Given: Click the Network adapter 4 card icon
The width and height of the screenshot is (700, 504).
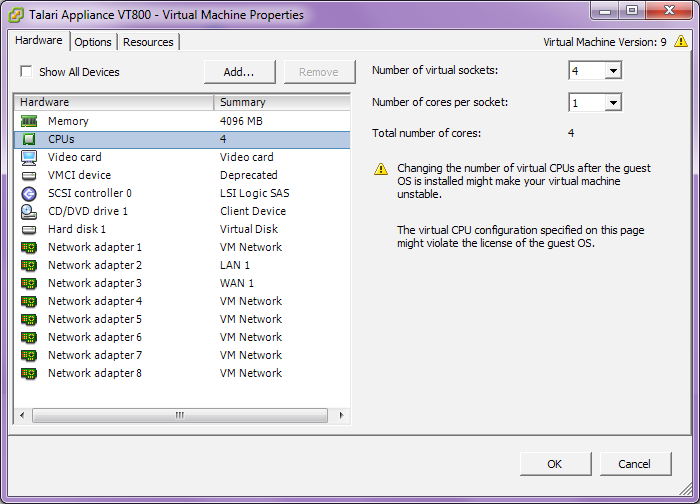Looking at the screenshot, I should point(29,301).
